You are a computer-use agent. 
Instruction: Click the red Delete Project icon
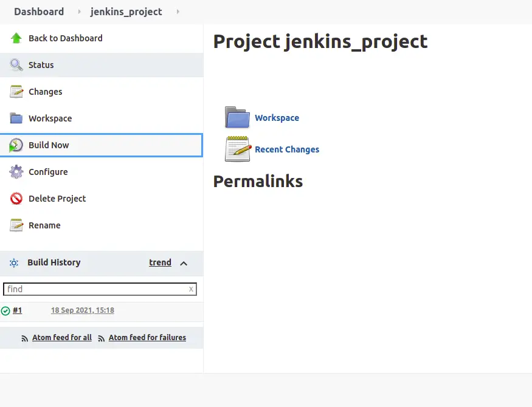coord(16,199)
